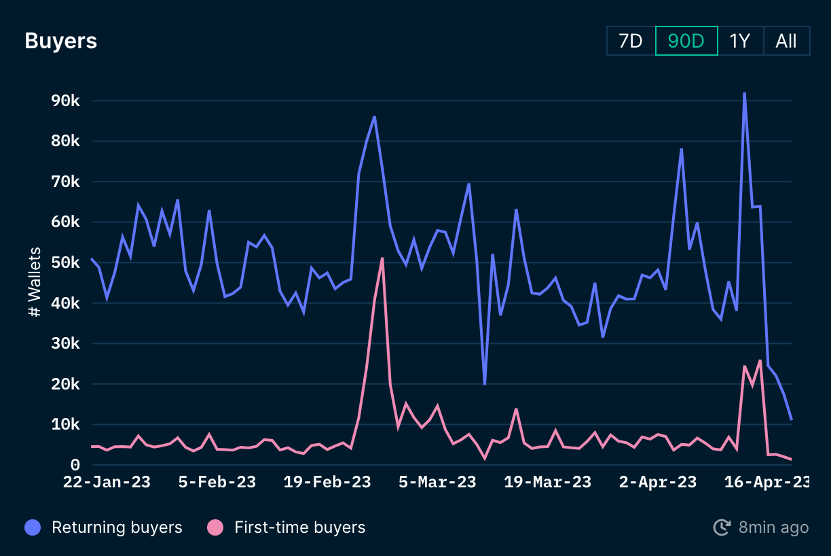
Task: Click the 8min ago timestamp text
Action: (774, 527)
